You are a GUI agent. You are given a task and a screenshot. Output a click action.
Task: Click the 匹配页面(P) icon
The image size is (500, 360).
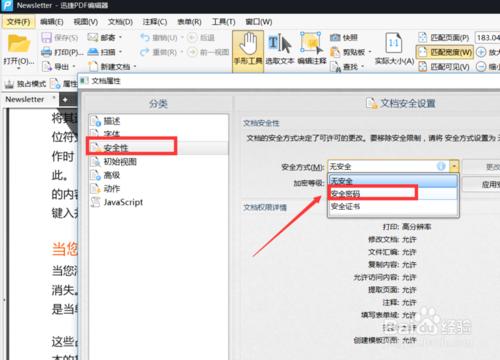tap(423, 37)
